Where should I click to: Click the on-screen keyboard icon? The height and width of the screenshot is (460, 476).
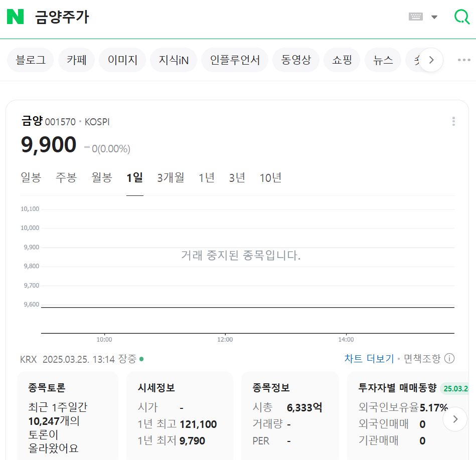coord(416,16)
